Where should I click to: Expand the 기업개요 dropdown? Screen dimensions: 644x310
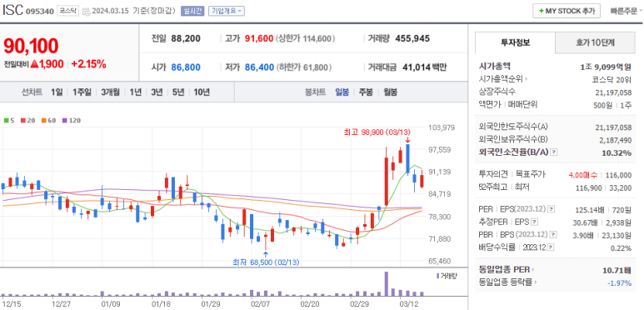(227, 11)
